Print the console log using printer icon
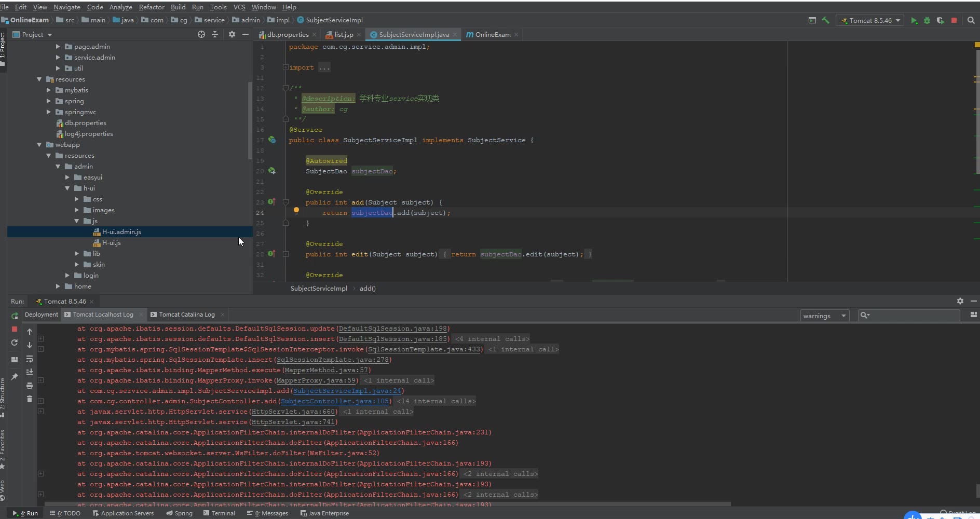 (x=30, y=386)
